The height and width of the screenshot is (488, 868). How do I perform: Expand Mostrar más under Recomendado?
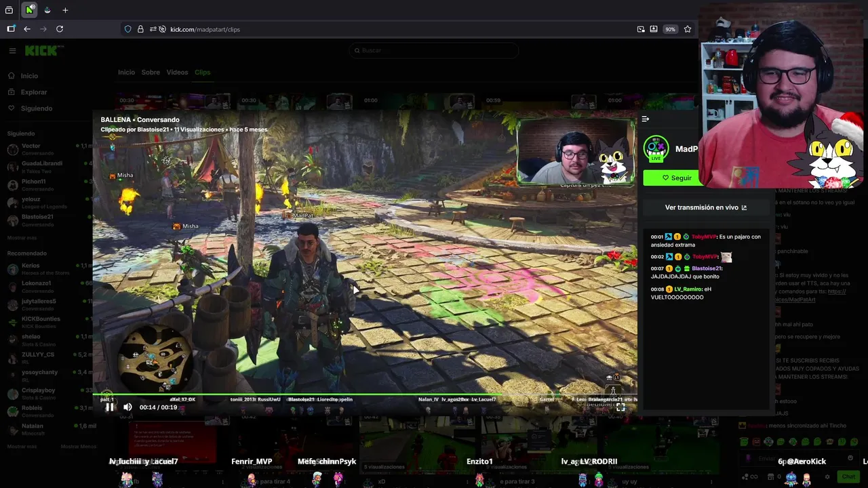point(22,447)
